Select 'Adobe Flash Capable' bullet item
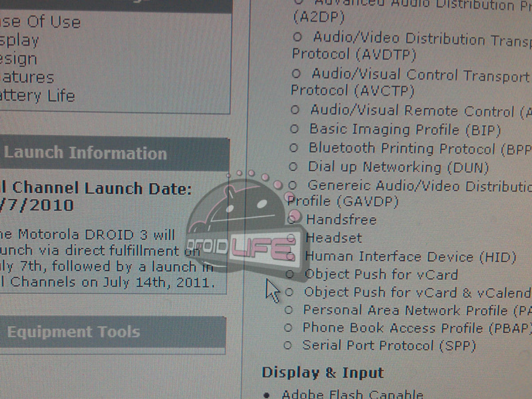The image size is (532, 399). coord(352,394)
